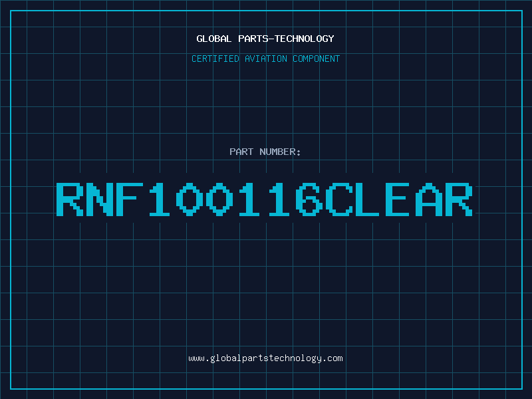532x399 pixels.
Task: Select the GLOBAL PARTS-TECHNOLOGY heading
Action: [x=265, y=39]
